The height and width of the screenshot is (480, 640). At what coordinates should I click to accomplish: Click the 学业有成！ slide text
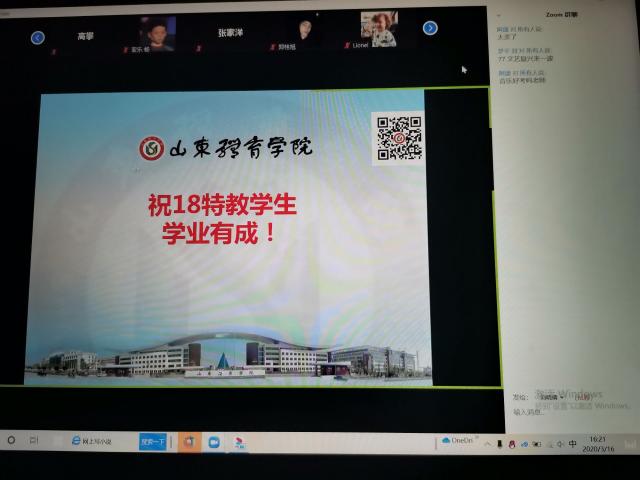pos(219,233)
